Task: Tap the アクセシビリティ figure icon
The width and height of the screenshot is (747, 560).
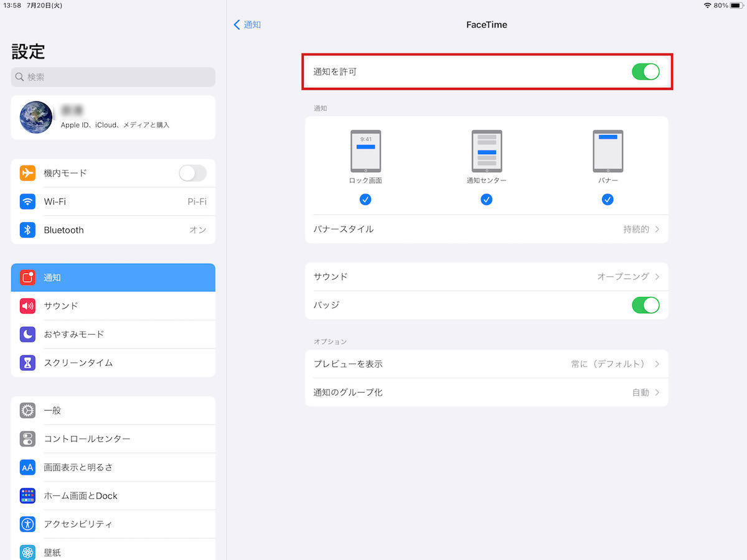Action: [27, 524]
